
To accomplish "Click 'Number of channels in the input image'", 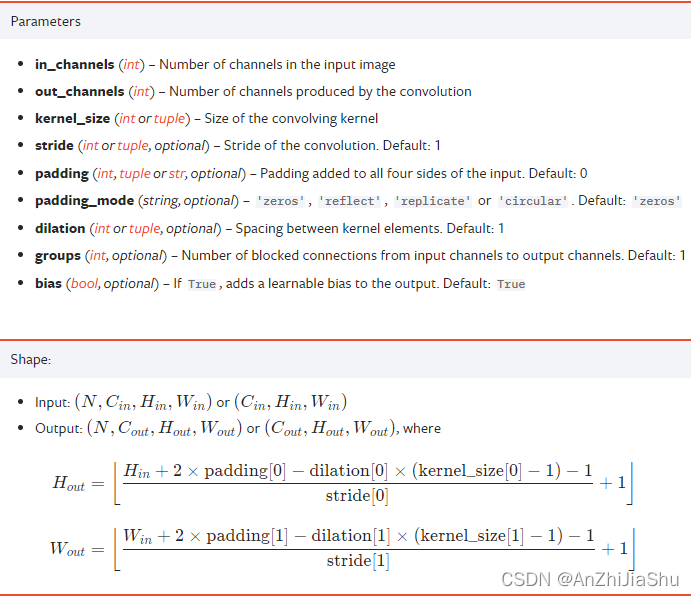I will pos(277,65).
